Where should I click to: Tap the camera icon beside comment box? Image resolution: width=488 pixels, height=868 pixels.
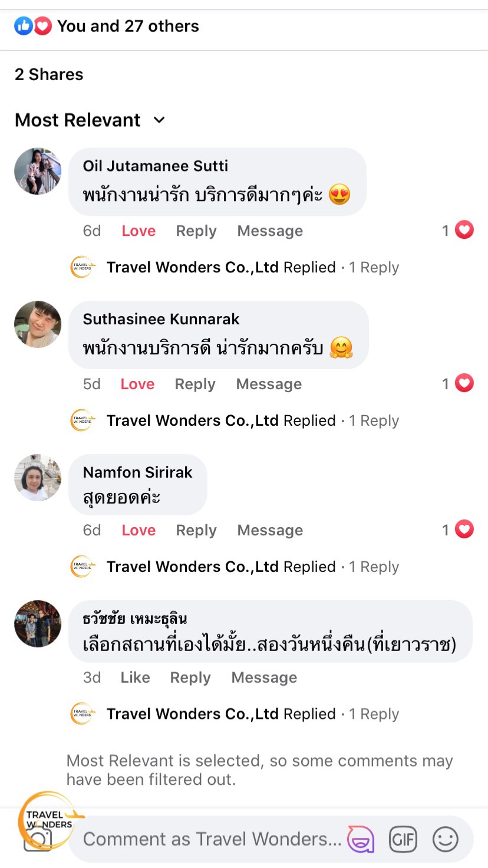[38, 839]
